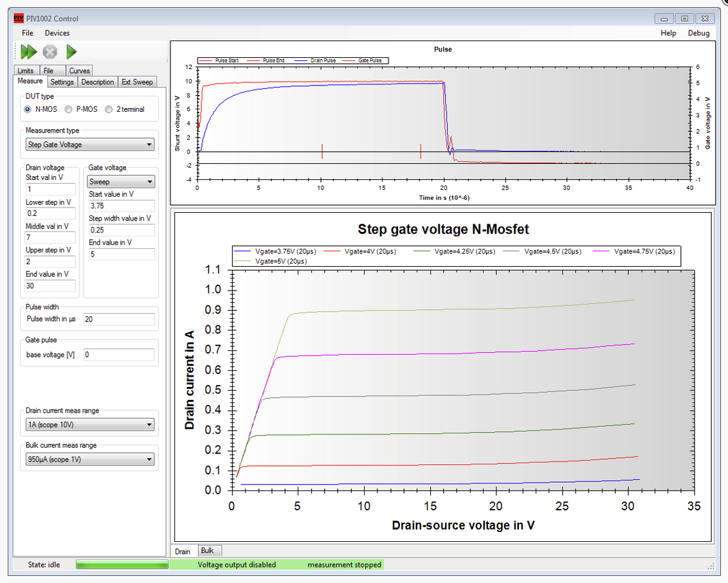Click the green progress bar in status bar
This screenshot has height=583, width=728.
[122, 564]
